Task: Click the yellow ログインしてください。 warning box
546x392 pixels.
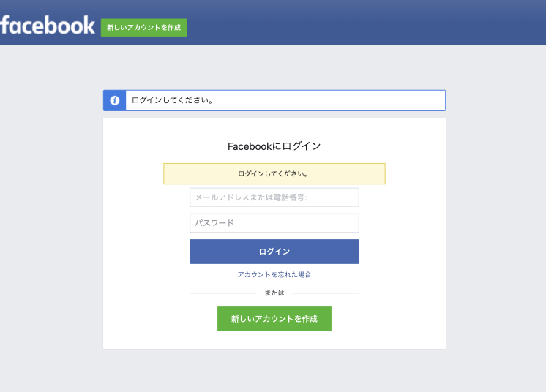Action: tap(274, 173)
